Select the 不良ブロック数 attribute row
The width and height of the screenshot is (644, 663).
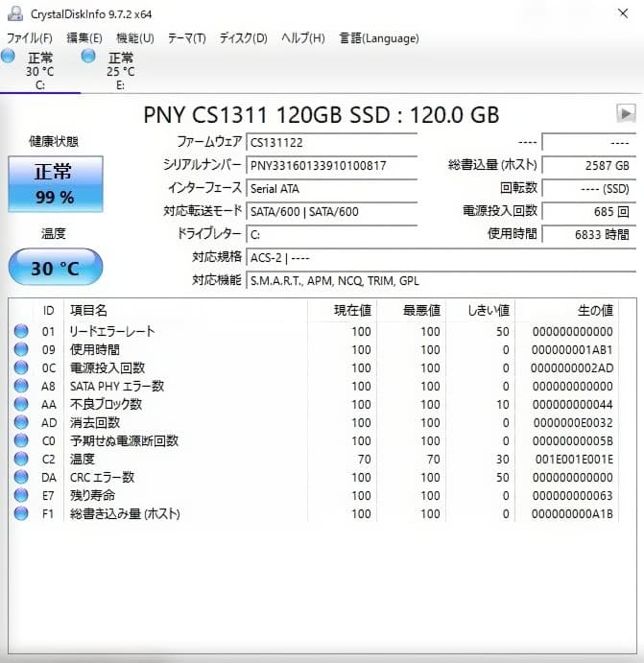pos(314,404)
